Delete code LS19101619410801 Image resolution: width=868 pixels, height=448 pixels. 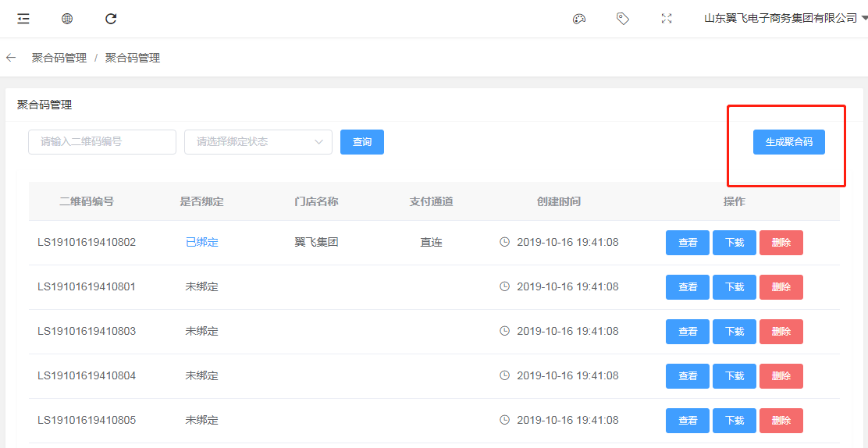[781, 287]
